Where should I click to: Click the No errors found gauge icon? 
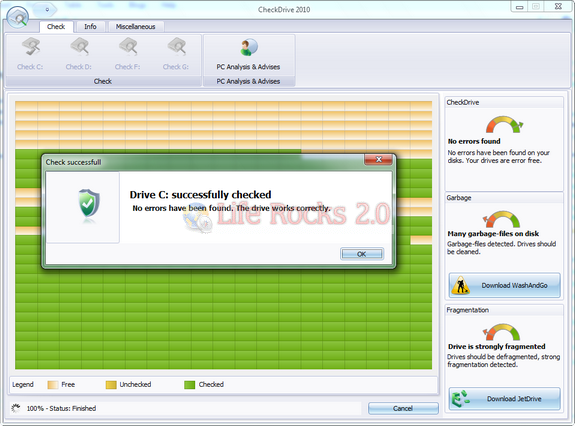tap(504, 125)
